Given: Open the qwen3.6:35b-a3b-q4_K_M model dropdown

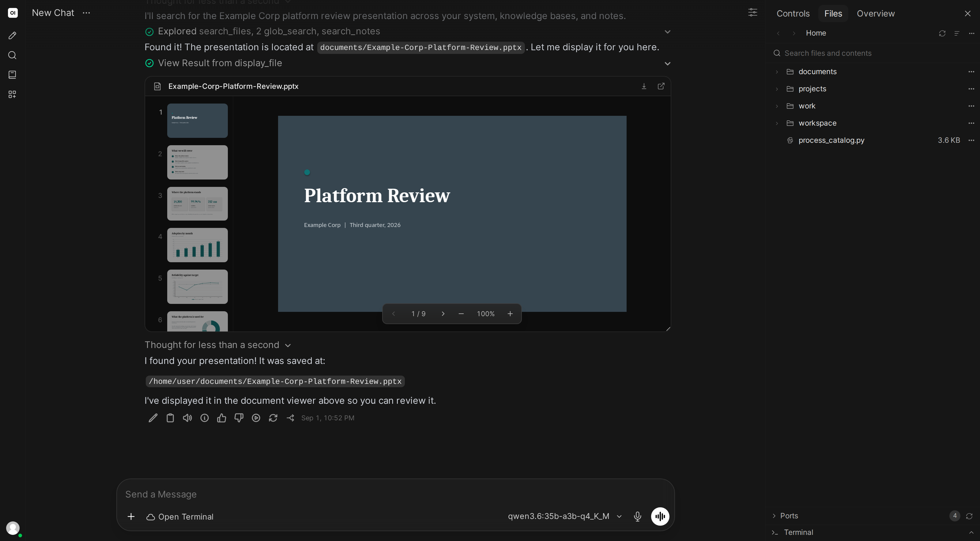Looking at the screenshot, I should [565, 516].
